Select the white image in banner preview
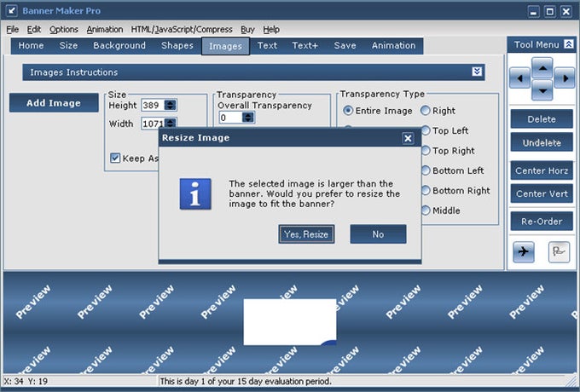This screenshot has width=580, height=392. (x=290, y=322)
